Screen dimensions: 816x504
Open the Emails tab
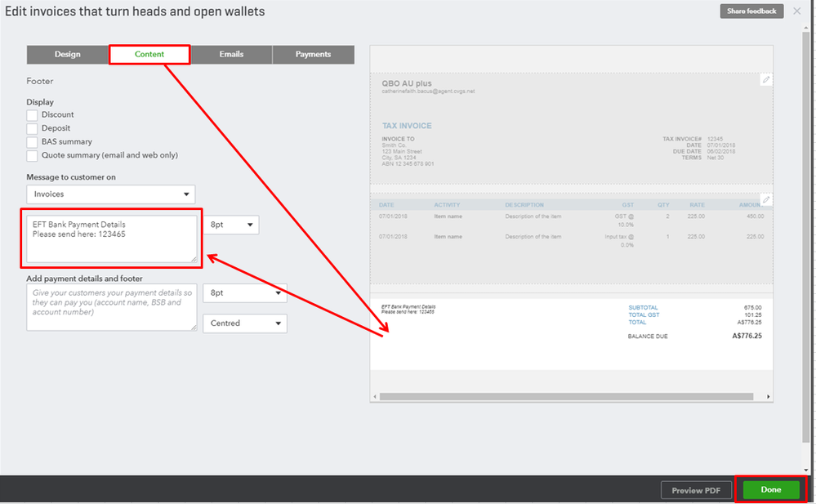(231, 54)
